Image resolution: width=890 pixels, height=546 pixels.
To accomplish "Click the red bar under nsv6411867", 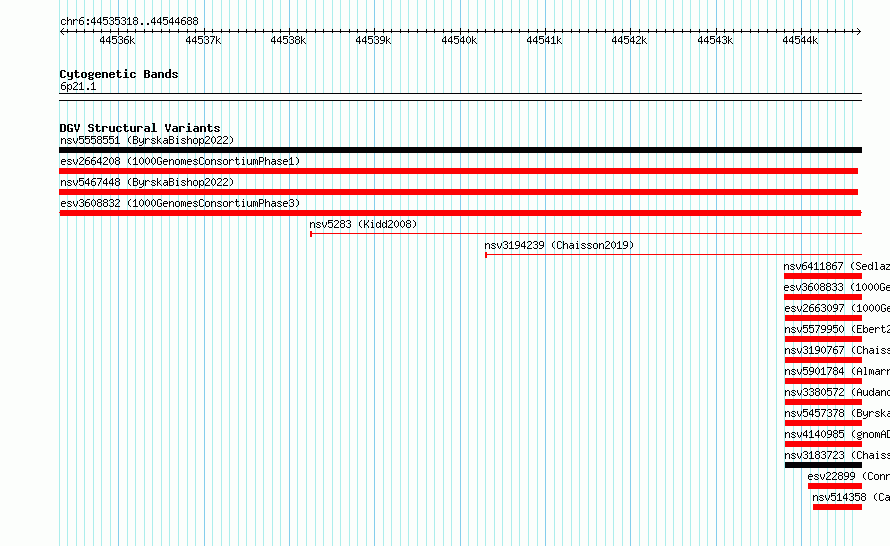I will (823, 276).
